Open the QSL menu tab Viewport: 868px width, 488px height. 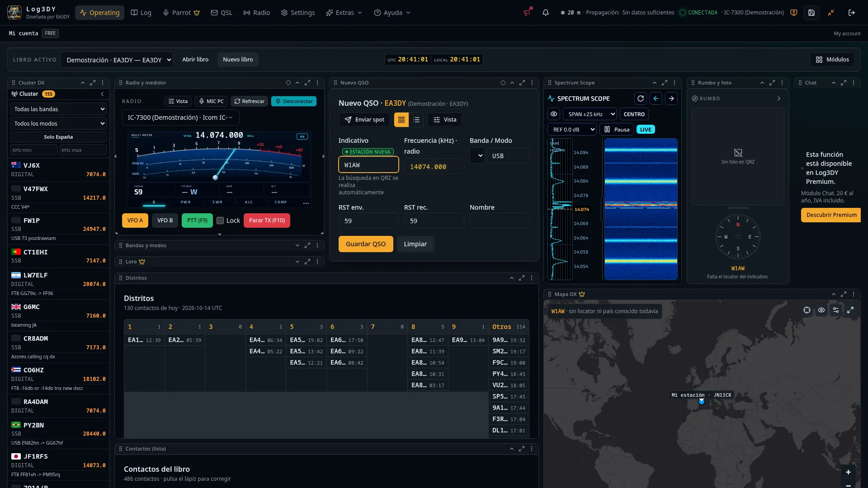click(222, 13)
